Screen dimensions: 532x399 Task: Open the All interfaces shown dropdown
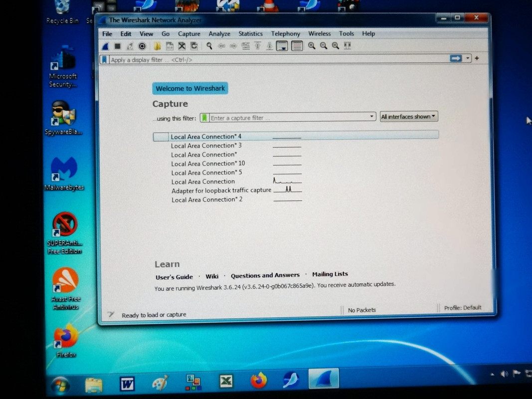click(x=409, y=116)
